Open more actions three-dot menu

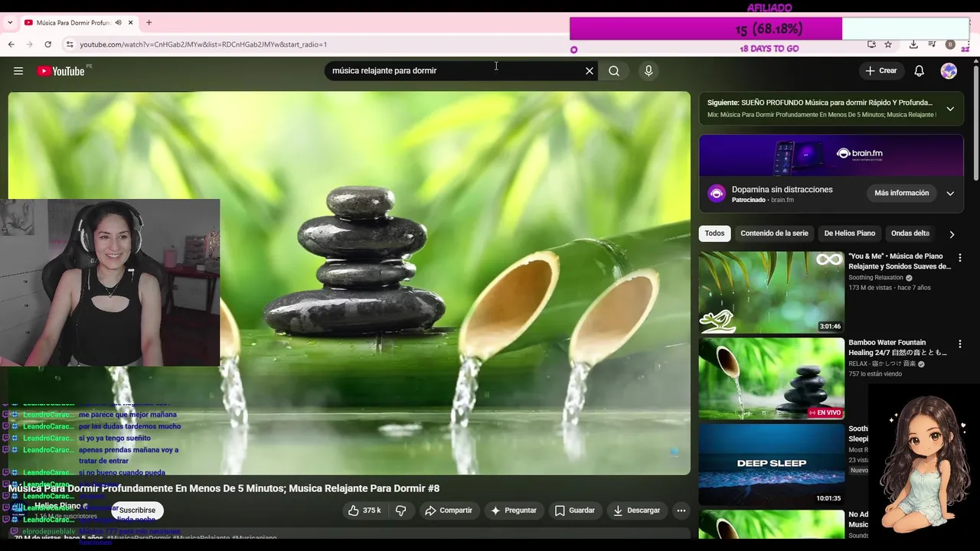[681, 510]
